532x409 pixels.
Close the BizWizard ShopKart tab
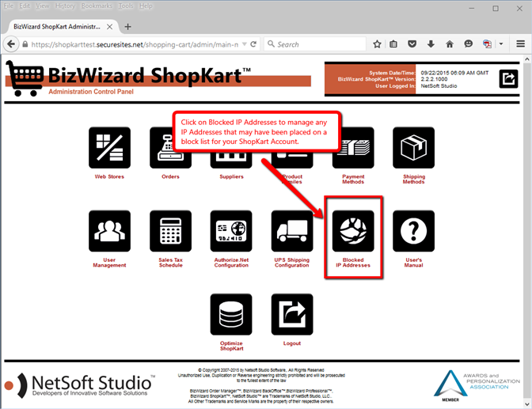tap(109, 27)
